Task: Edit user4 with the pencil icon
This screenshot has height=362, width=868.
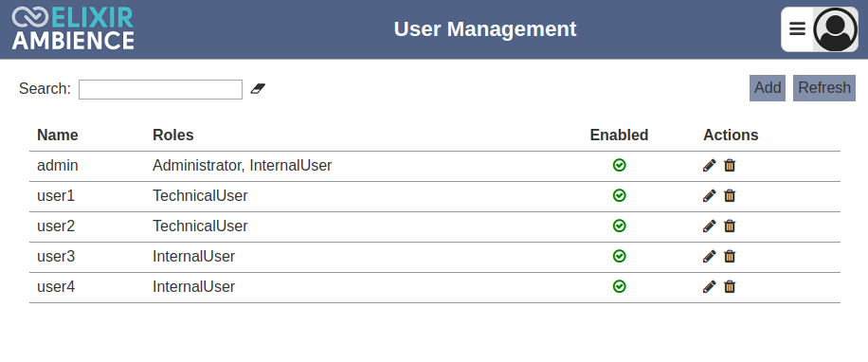Action: click(x=709, y=287)
